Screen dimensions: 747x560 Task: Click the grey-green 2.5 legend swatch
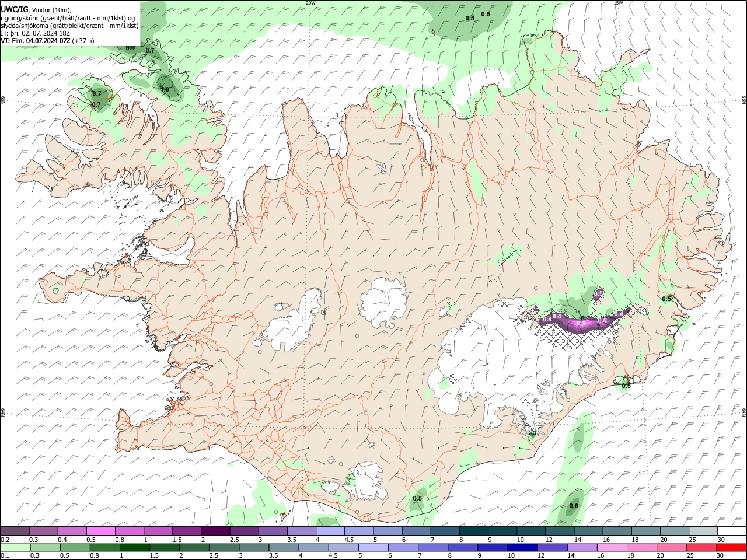pos(224,547)
